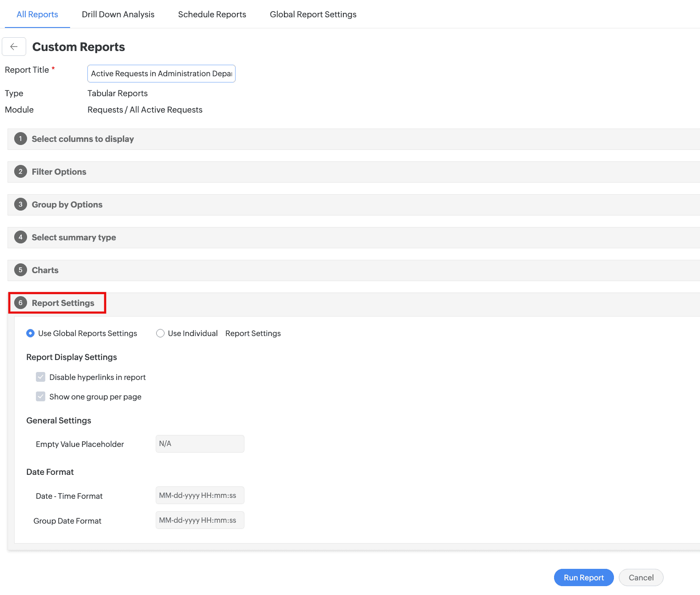
Task: Click the step 5 Charts badge
Action: coord(20,270)
